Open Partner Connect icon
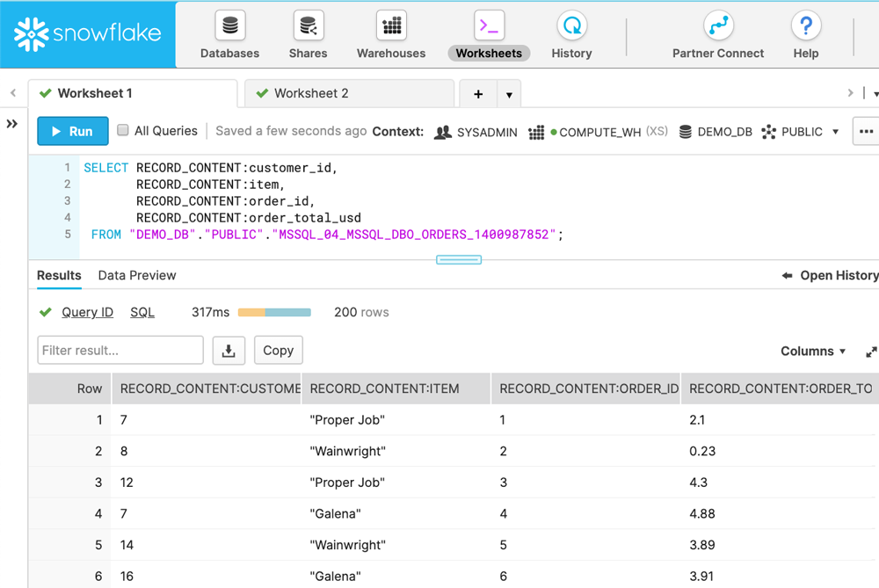 tap(718, 25)
